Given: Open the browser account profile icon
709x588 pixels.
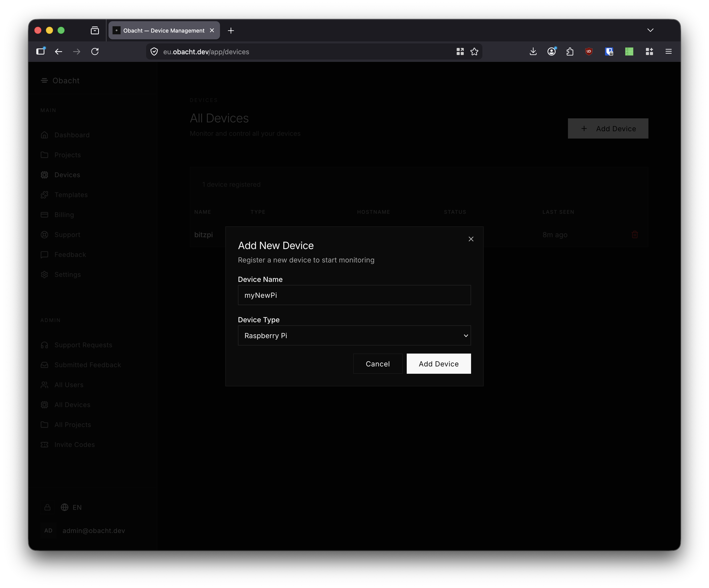Looking at the screenshot, I should [551, 51].
